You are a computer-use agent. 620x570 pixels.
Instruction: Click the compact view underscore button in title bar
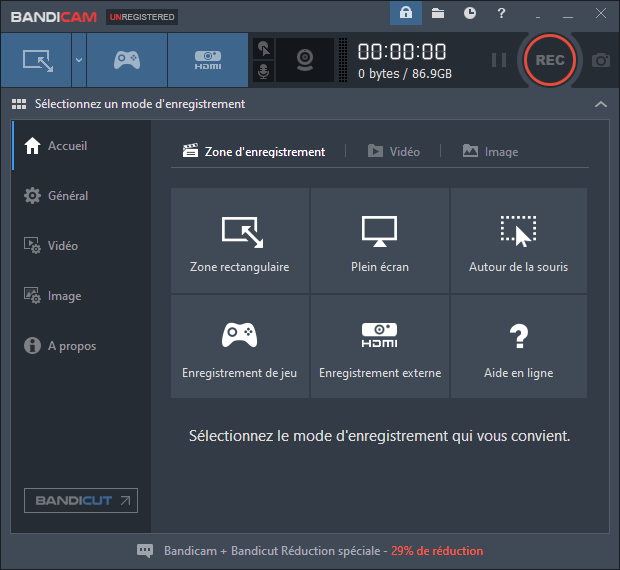click(x=538, y=15)
